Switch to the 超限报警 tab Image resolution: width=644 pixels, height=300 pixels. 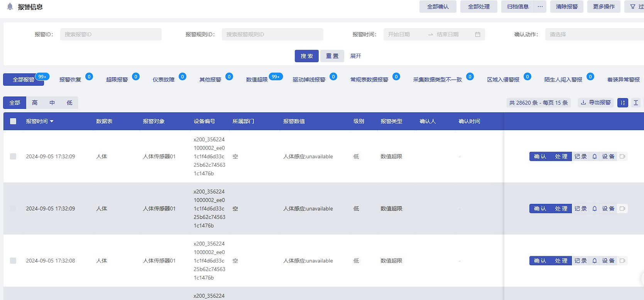117,80
